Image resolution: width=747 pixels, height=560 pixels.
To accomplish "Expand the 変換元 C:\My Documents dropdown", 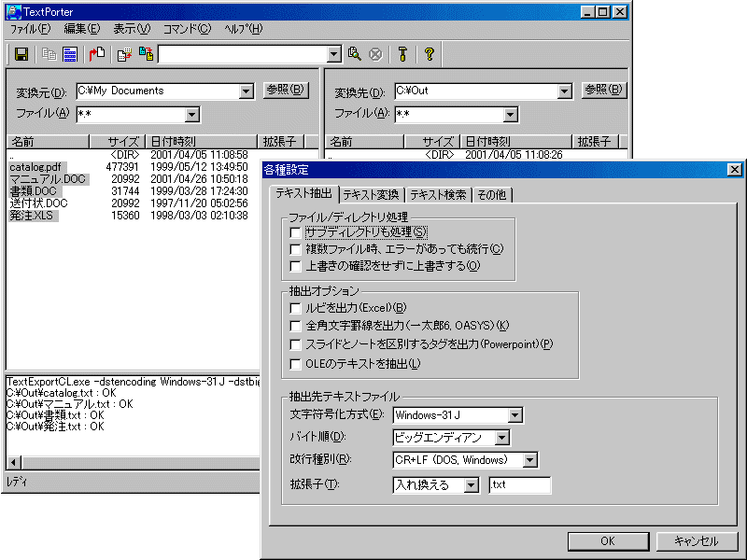I will (x=247, y=91).
